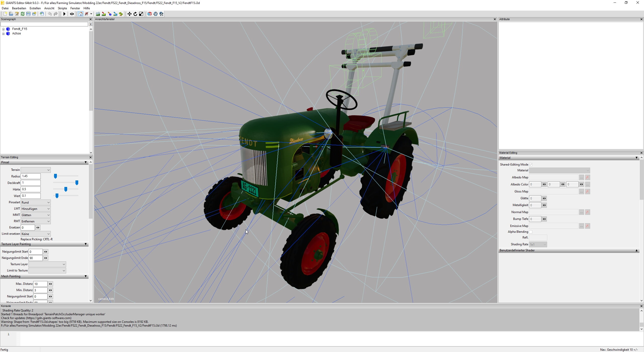
Task: Click the green reload file icon
Action: pos(23,14)
